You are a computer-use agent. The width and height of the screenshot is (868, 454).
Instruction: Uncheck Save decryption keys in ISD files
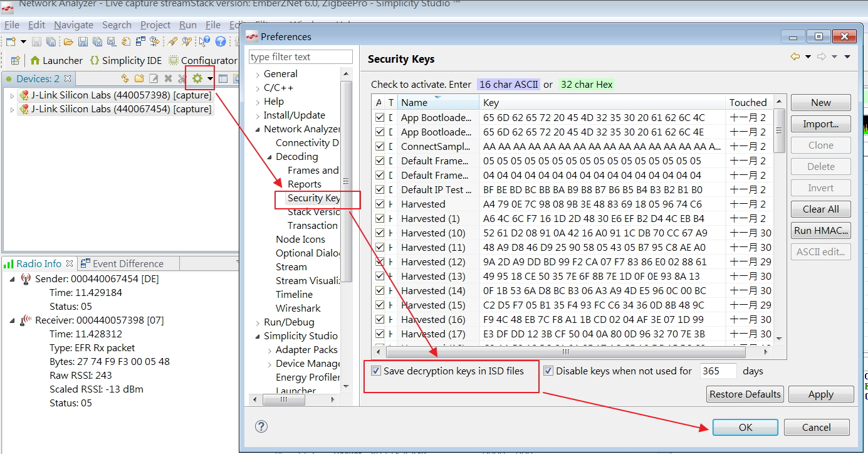point(375,371)
